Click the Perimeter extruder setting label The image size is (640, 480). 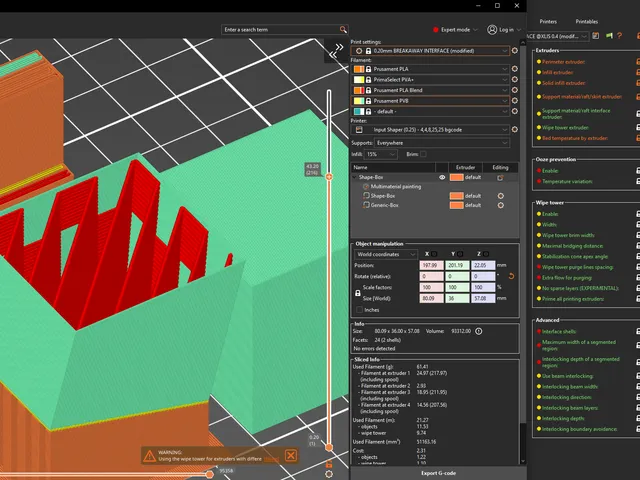coord(563,62)
